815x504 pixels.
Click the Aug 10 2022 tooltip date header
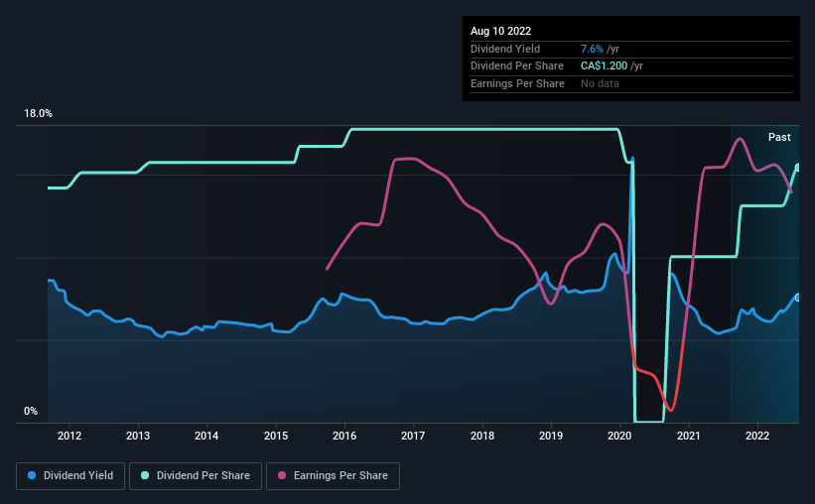pos(500,31)
